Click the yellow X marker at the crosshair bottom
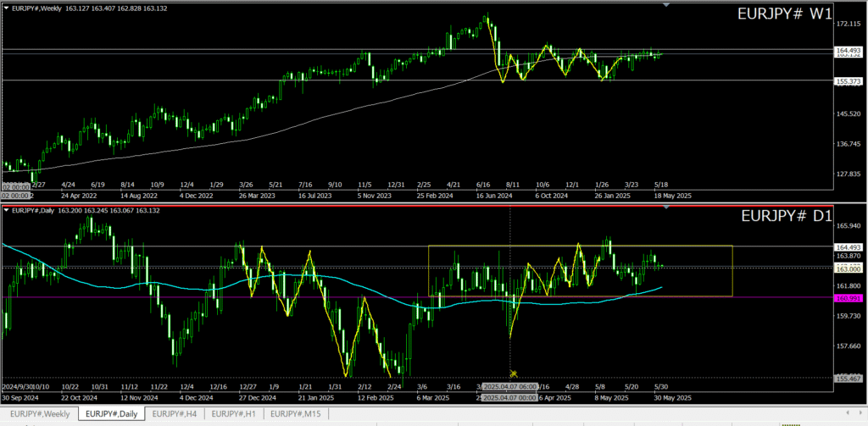Image resolution: width=868 pixels, height=426 pixels. point(513,374)
